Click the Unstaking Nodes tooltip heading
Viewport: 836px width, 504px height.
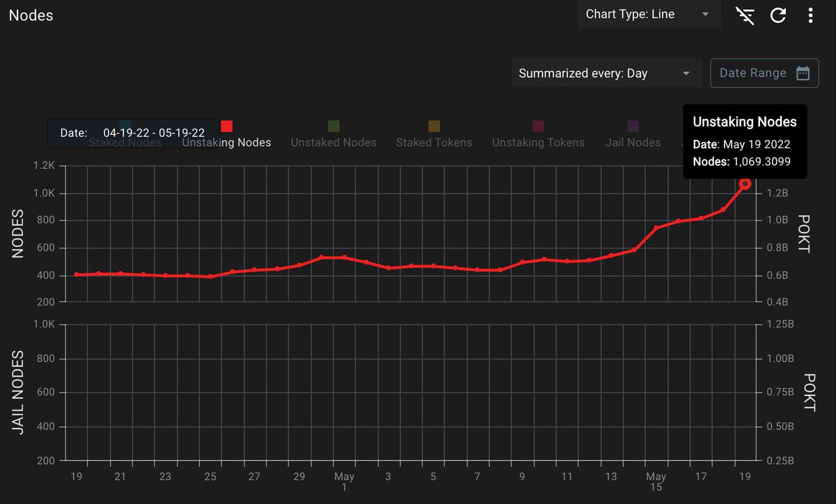point(745,122)
